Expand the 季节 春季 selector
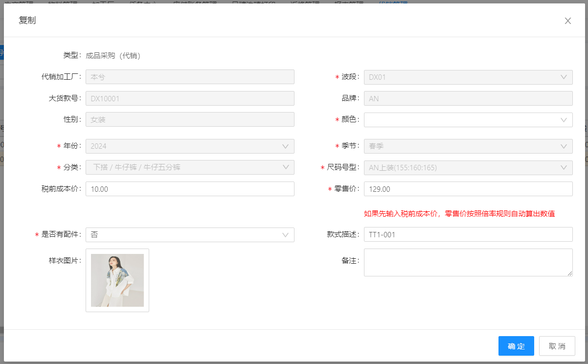 click(x=468, y=146)
